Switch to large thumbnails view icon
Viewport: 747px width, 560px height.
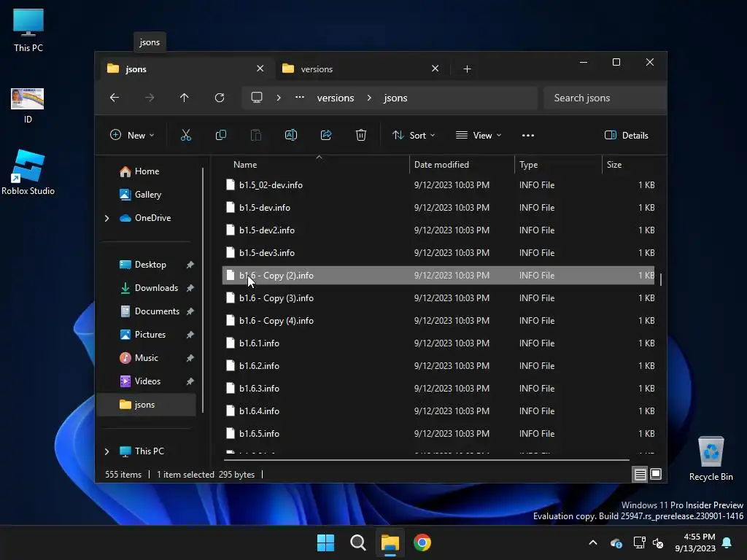click(656, 474)
